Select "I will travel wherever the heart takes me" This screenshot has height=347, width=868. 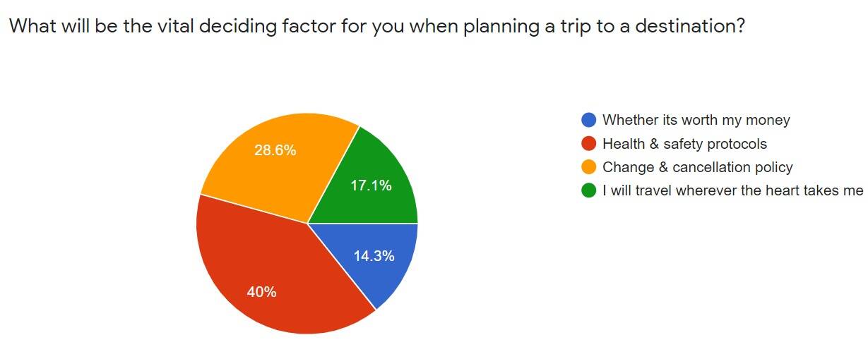click(x=732, y=190)
